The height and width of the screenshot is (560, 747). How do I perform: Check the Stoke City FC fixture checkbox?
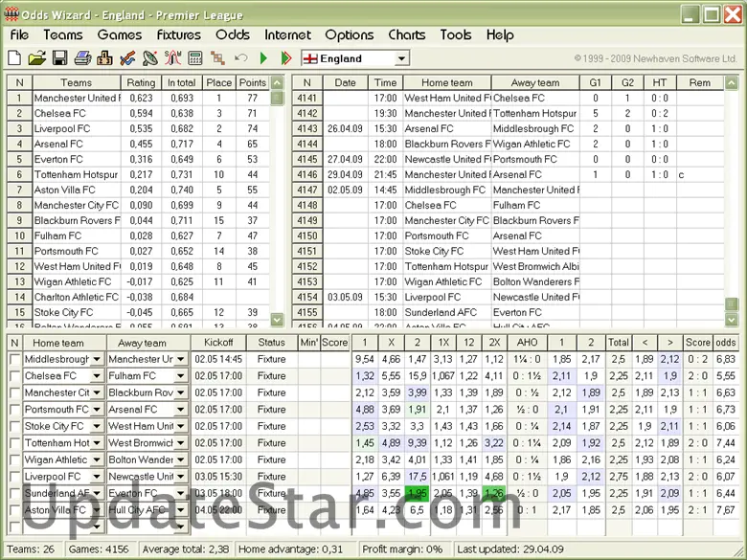(x=14, y=426)
